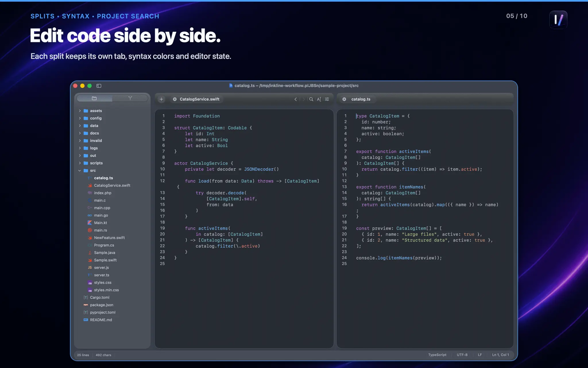This screenshot has height=368, width=588.
Task: Open catalog.ts in file tree
Action: point(103,178)
